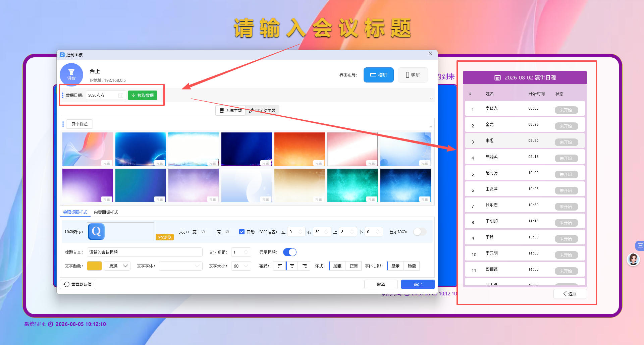Set font shadow to 显示
Image resolution: width=644 pixels, height=345 pixels.
pos(395,266)
